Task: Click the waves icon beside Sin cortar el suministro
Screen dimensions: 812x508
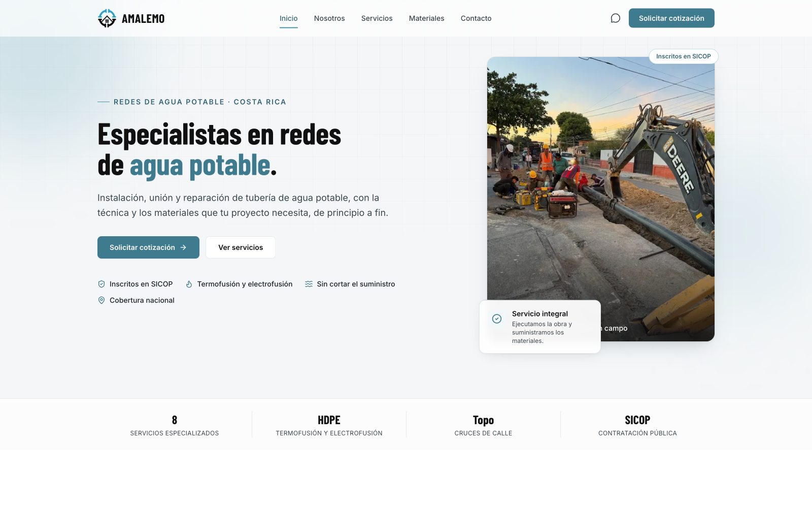Action: point(309,284)
